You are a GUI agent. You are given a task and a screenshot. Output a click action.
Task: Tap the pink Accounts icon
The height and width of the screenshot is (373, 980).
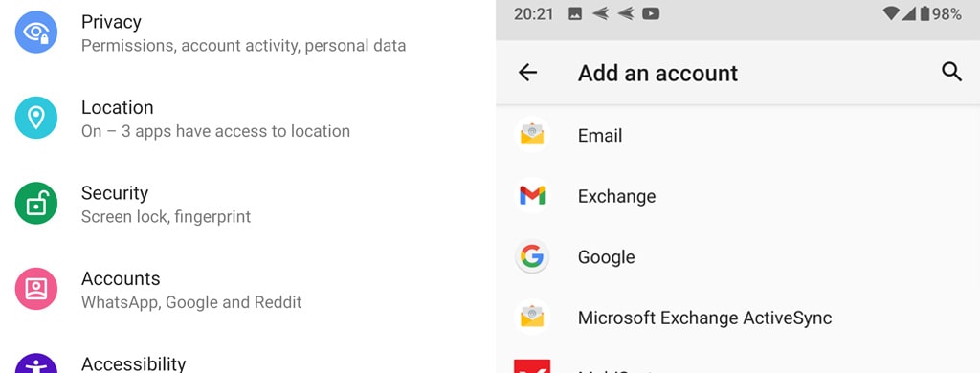(36, 289)
